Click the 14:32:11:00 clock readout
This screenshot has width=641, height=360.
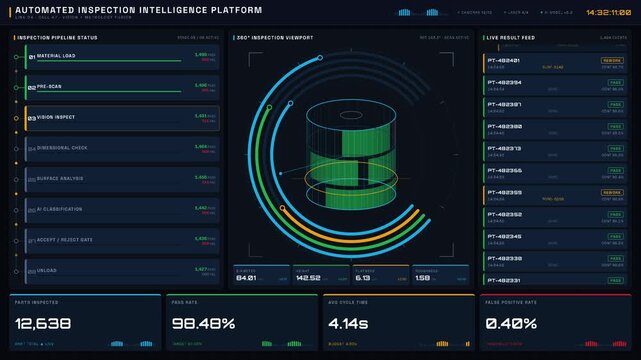[609, 13]
